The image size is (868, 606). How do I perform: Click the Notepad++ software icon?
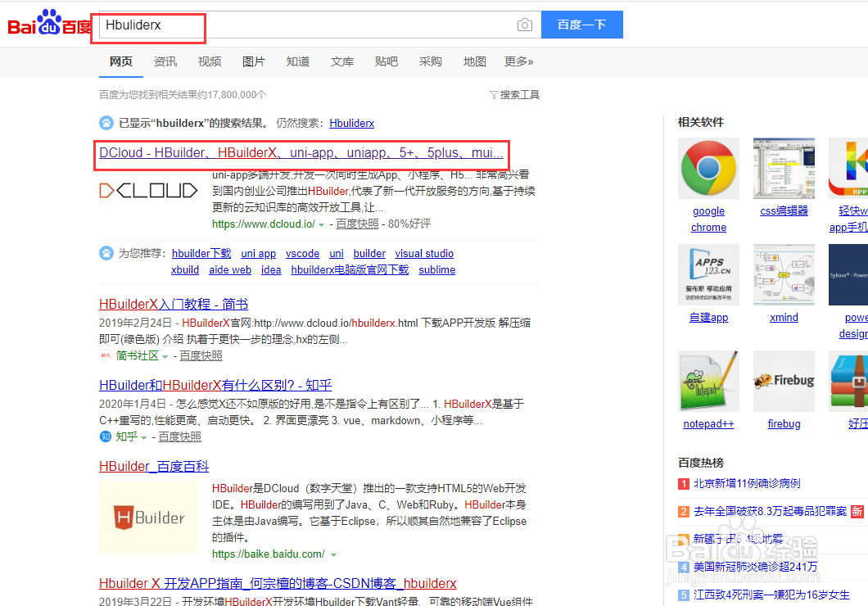pyautogui.click(x=708, y=381)
